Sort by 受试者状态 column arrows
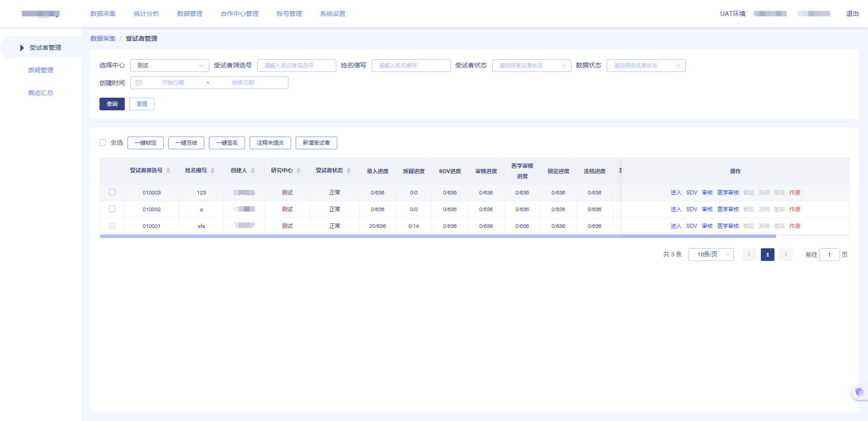Screen dimensions: 868x421 pos(349,170)
